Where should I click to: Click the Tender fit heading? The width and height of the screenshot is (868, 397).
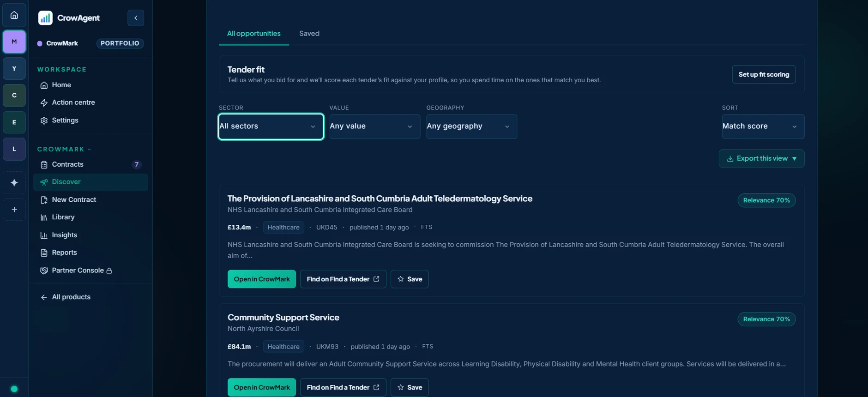pos(246,70)
